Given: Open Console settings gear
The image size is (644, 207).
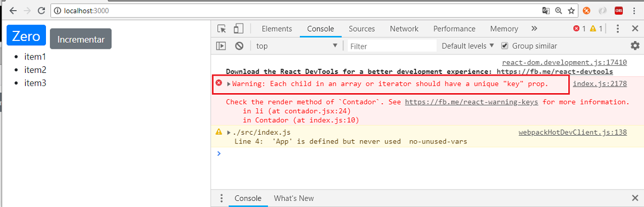Looking at the screenshot, I should click(x=635, y=45).
